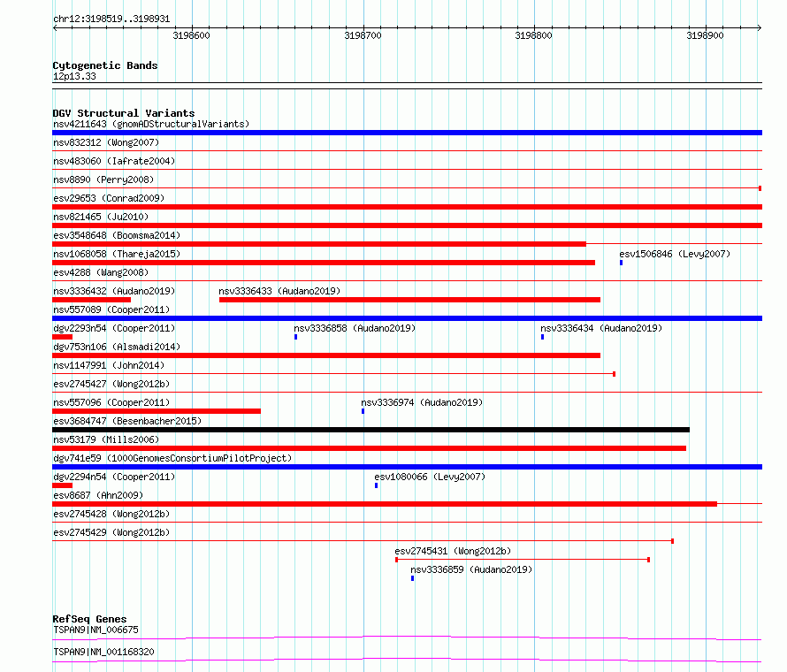This screenshot has width=787, height=672.
Task: Click nsv8890 (Perry2008) label
Action: pos(103,179)
